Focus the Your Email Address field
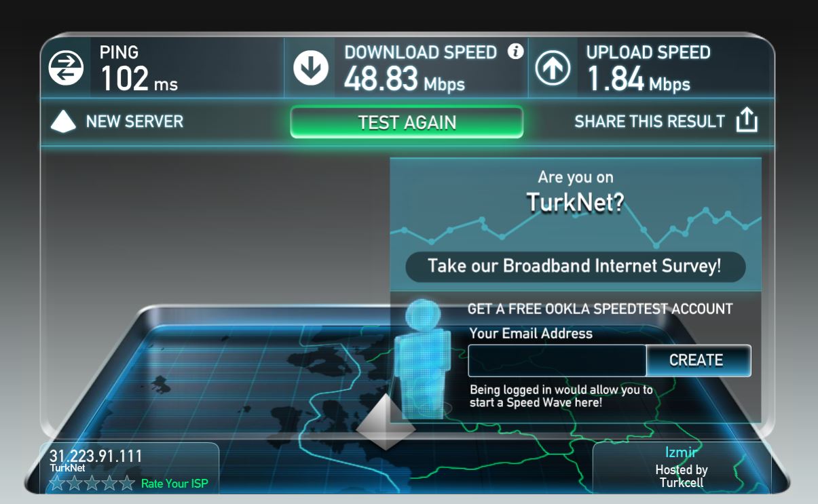This screenshot has height=504, width=818. coord(557,360)
